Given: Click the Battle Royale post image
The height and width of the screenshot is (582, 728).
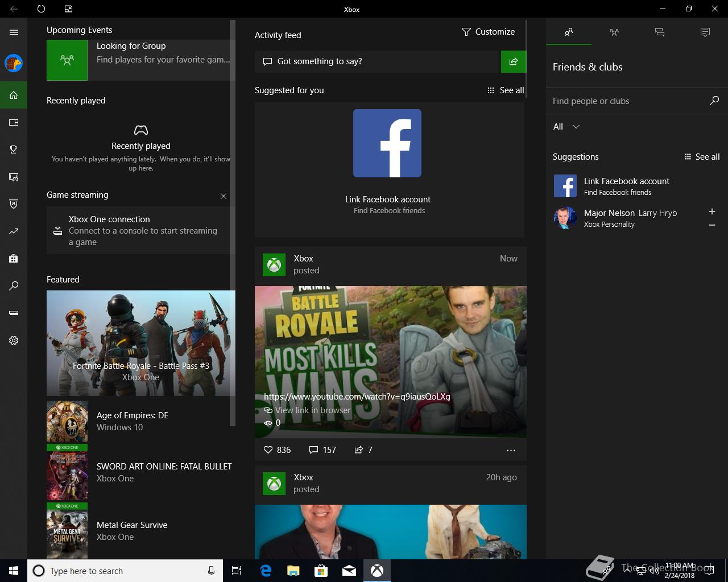Looking at the screenshot, I should pos(391,361).
